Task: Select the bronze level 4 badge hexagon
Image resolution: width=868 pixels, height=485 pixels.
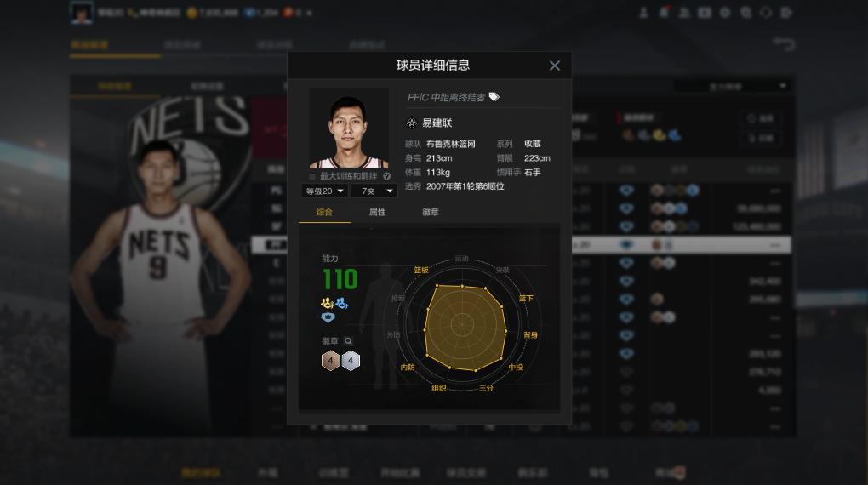Action: click(330, 361)
